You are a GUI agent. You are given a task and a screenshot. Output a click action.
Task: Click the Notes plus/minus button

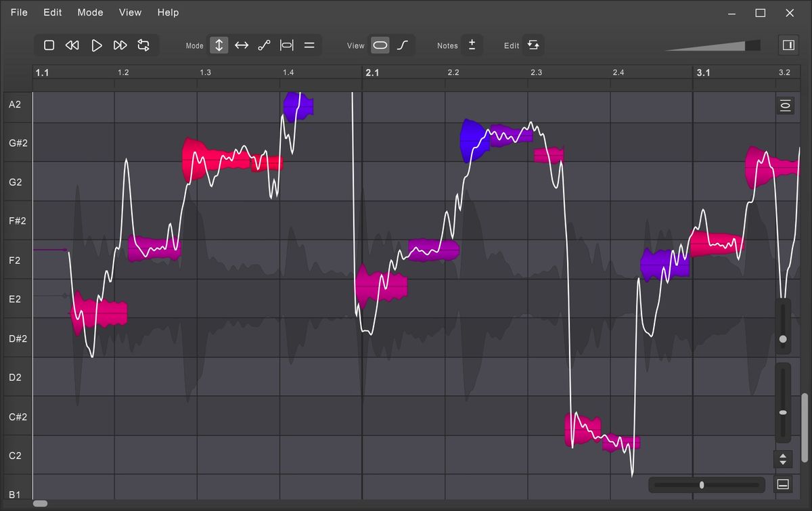[x=472, y=45]
